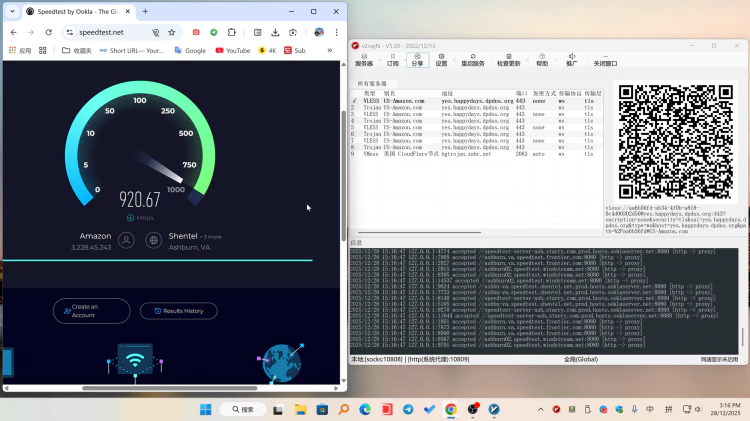
Task: Open the Chrome extensions puzzle icon
Action: point(232,32)
